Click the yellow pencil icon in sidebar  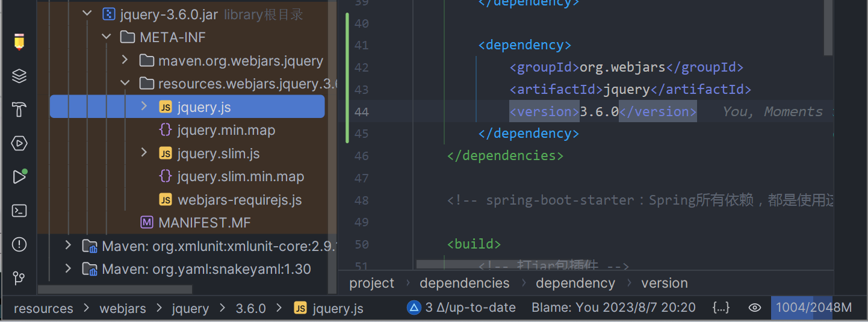coord(19,42)
